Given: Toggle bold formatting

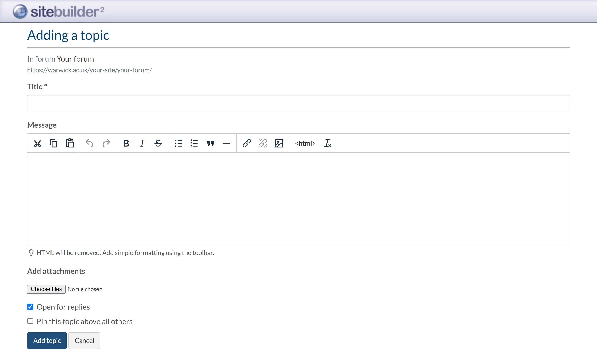Looking at the screenshot, I should pos(126,143).
